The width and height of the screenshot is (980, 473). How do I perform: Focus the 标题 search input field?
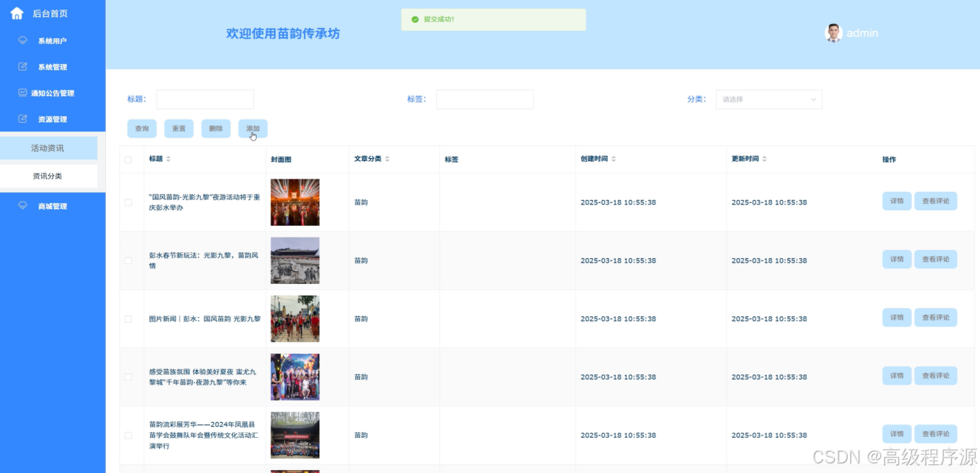pyautogui.click(x=205, y=99)
